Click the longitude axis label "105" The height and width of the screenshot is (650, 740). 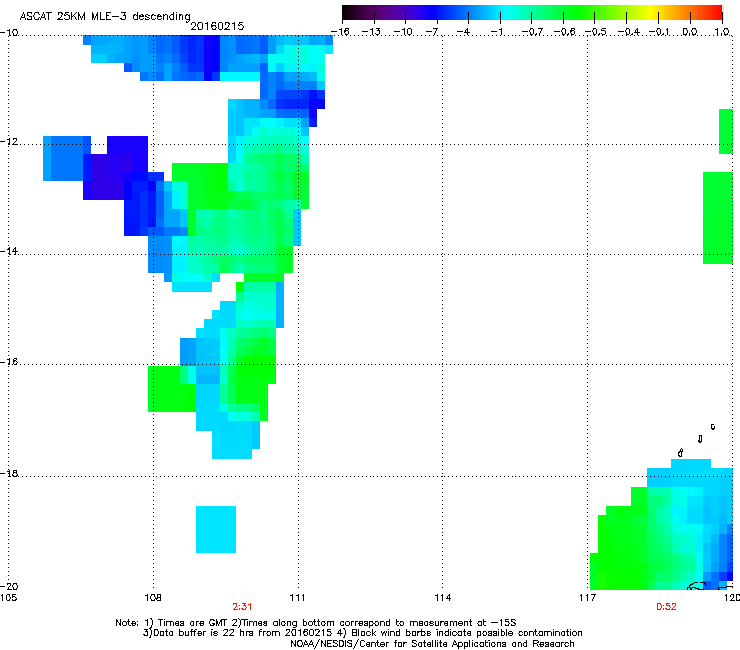point(8,598)
